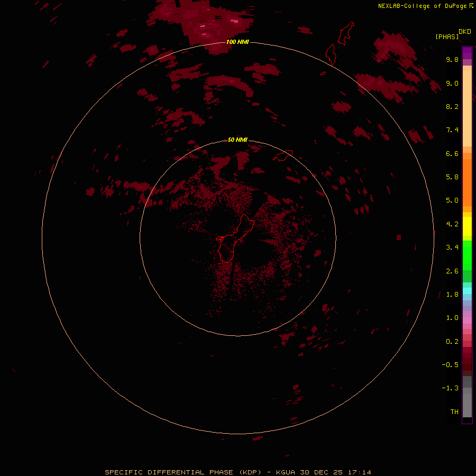Choose the 0.2 scale label
Image resolution: width=476 pixels, height=476 pixels.
coord(452,342)
